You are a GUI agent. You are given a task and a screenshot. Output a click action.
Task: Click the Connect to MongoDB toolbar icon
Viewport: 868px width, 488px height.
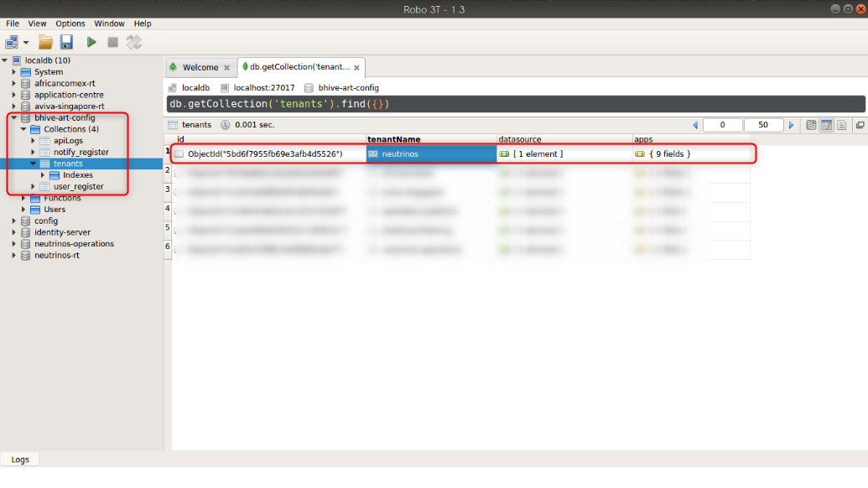12,42
